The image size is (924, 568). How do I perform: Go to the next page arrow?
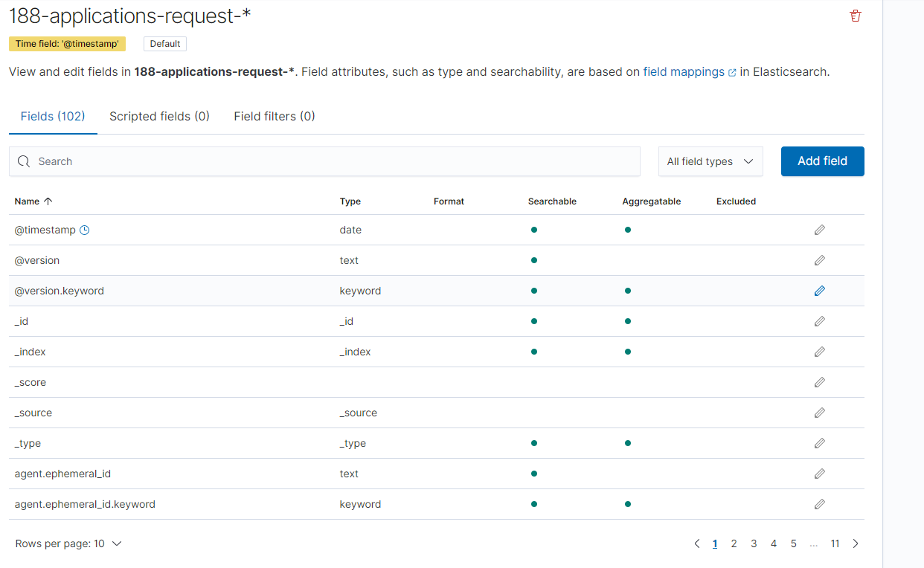pyautogui.click(x=856, y=543)
